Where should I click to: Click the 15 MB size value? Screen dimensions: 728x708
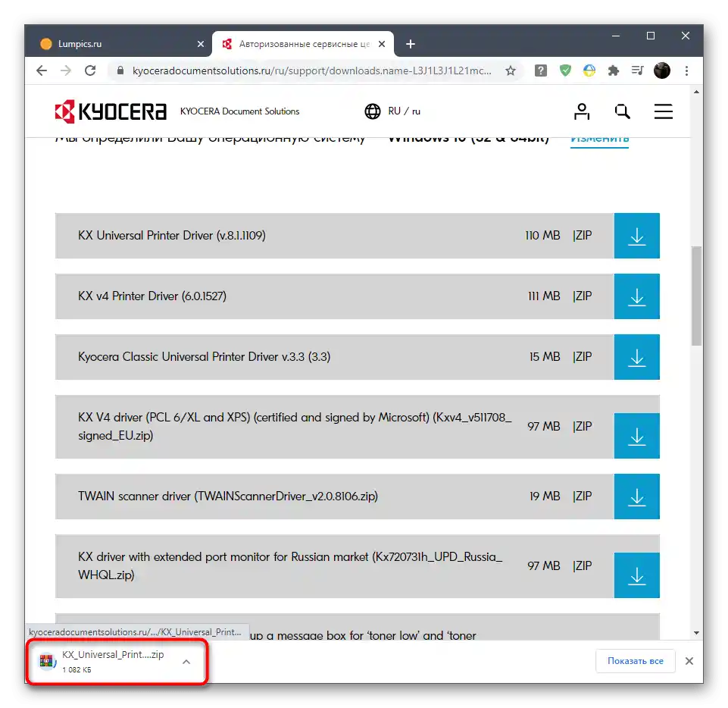click(545, 357)
